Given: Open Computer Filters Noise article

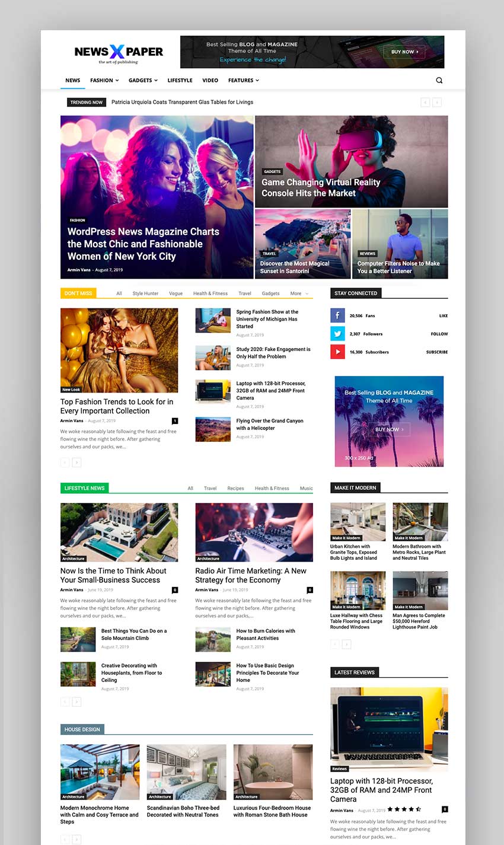Looking at the screenshot, I should pos(398,267).
